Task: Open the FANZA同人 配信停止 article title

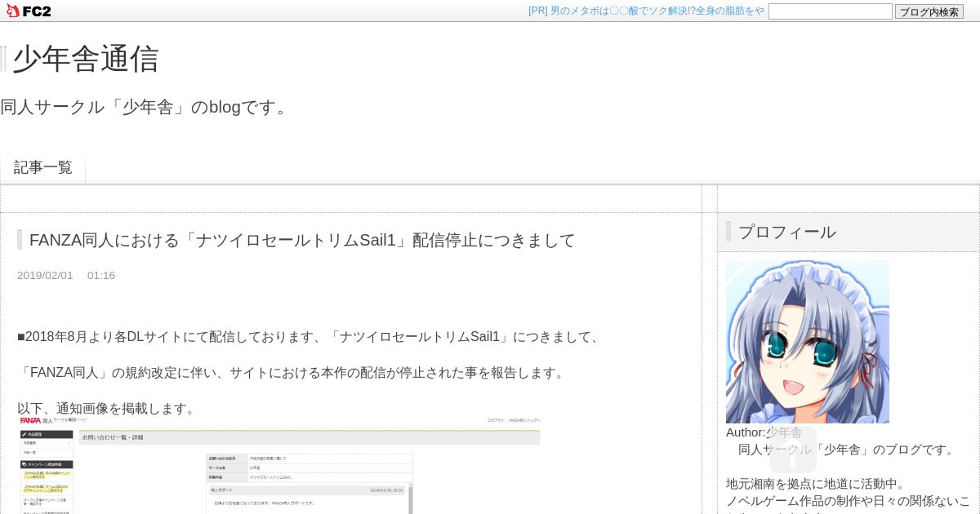Action: click(x=302, y=240)
